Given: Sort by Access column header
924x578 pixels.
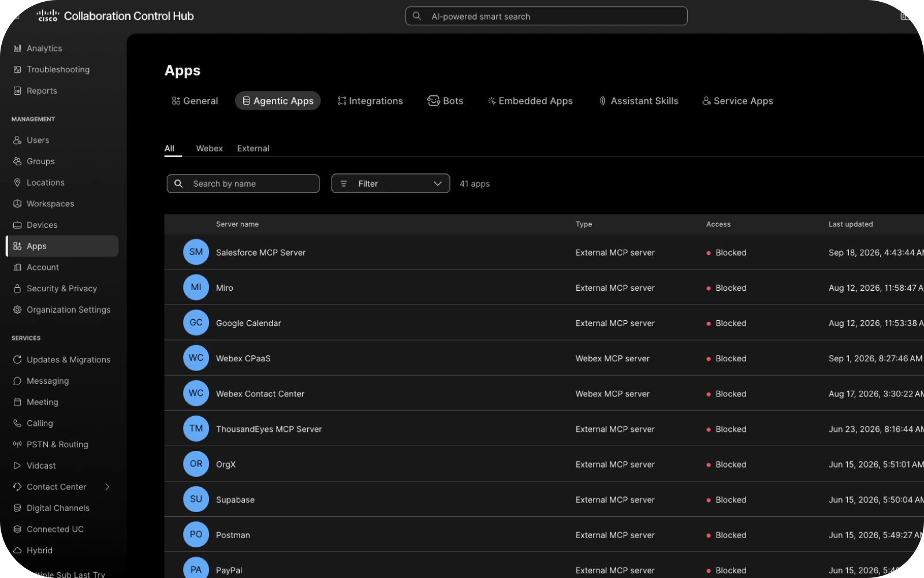Looking at the screenshot, I should [718, 224].
